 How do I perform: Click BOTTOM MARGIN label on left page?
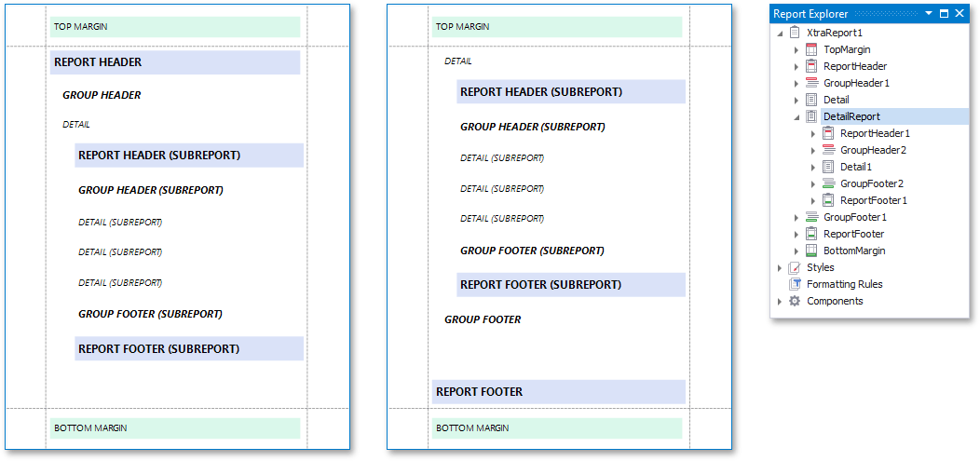(x=90, y=427)
